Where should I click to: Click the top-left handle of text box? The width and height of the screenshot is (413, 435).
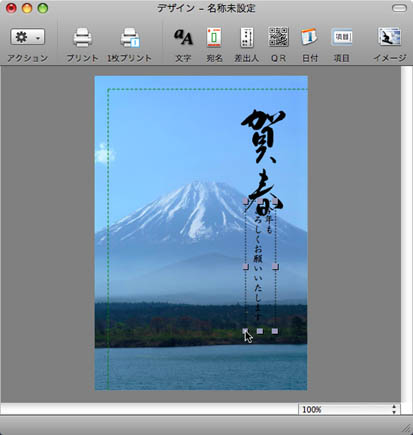[x=245, y=201]
